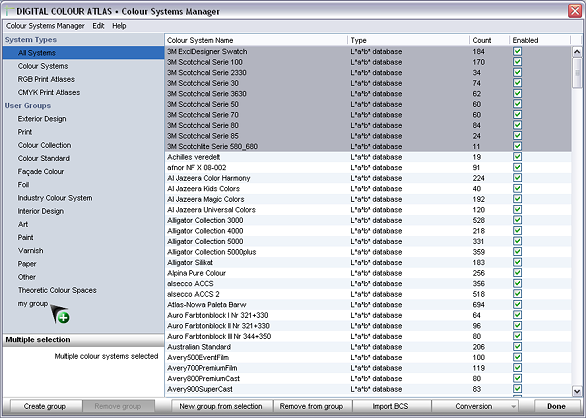The width and height of the screenshot is (586, 418).
Task: Open the Conversion dropdown
Action: (x=475, y=406)
